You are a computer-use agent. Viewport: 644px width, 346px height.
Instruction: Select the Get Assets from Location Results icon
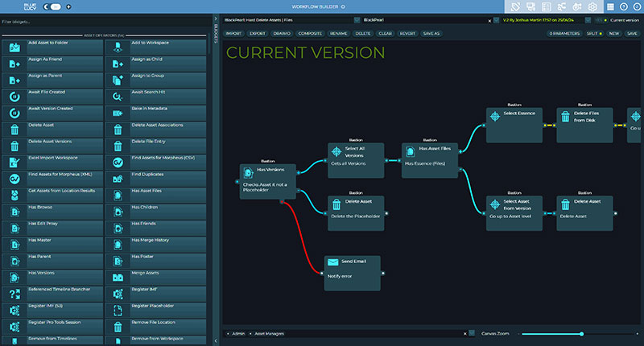click(x=14, y=196)
